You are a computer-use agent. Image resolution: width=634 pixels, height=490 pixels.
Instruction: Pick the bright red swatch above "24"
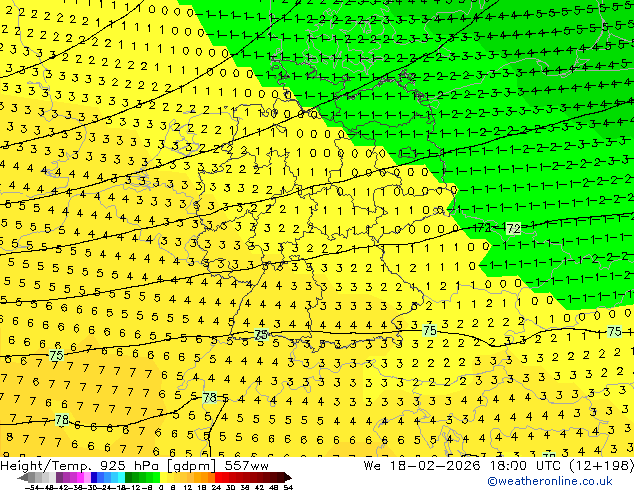click(x=218, y=477)
